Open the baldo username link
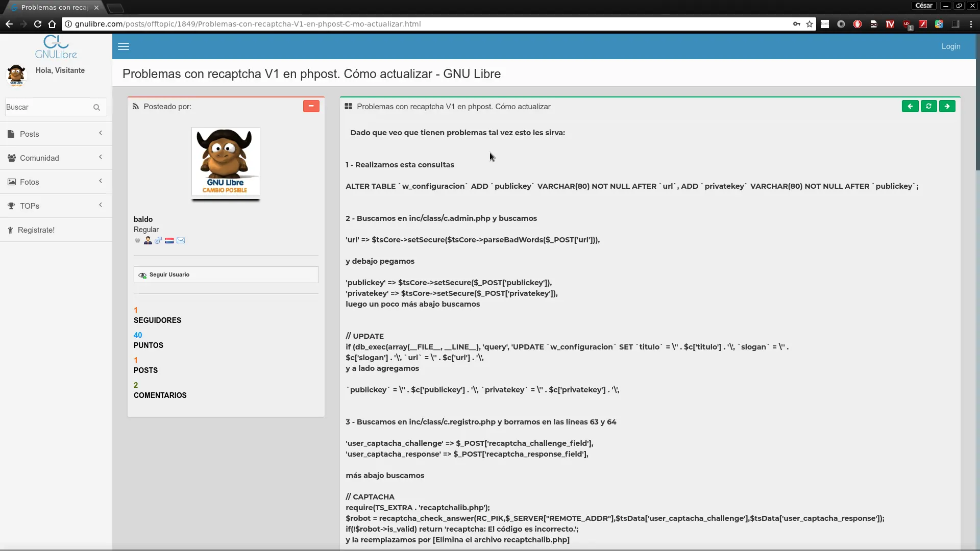Viewport: 980px width, 551px height. pos(143,219)
